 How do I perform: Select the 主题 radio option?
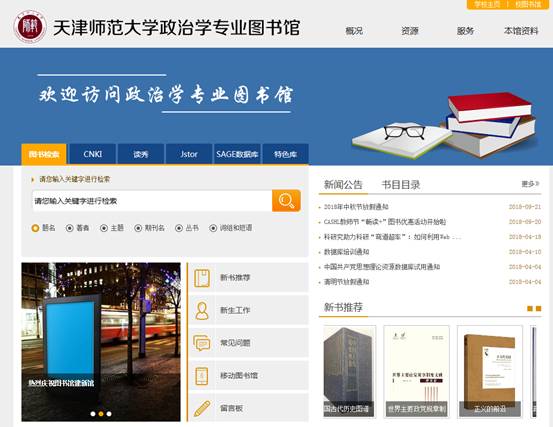[104, 228]
